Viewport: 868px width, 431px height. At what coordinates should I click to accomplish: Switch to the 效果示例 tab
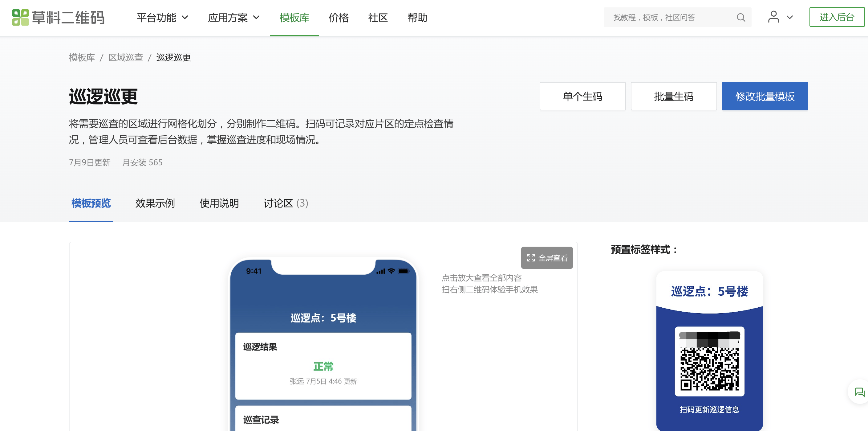click(155, 203)
